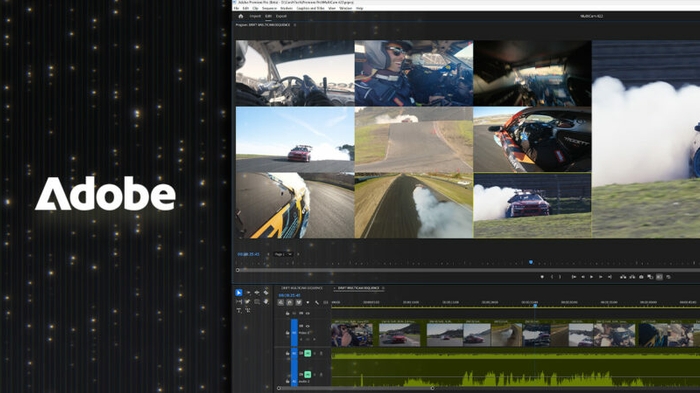Add a marker in Program monitor
The width and height of the screenshot is (700, 393).
pos(542,277)
